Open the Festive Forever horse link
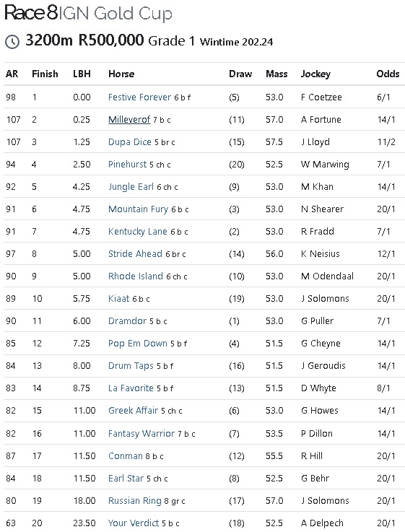The width and height of the screenshot is (405, 532). click(139, 97)
